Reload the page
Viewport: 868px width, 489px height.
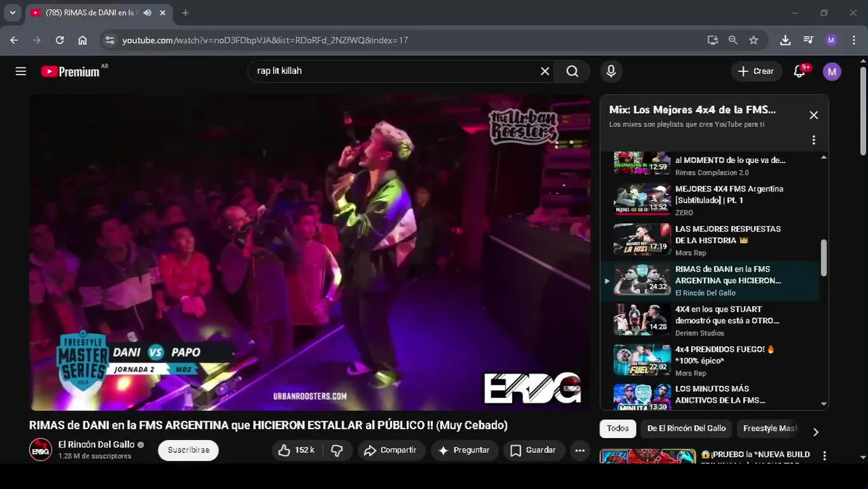(x=60, y=40)
